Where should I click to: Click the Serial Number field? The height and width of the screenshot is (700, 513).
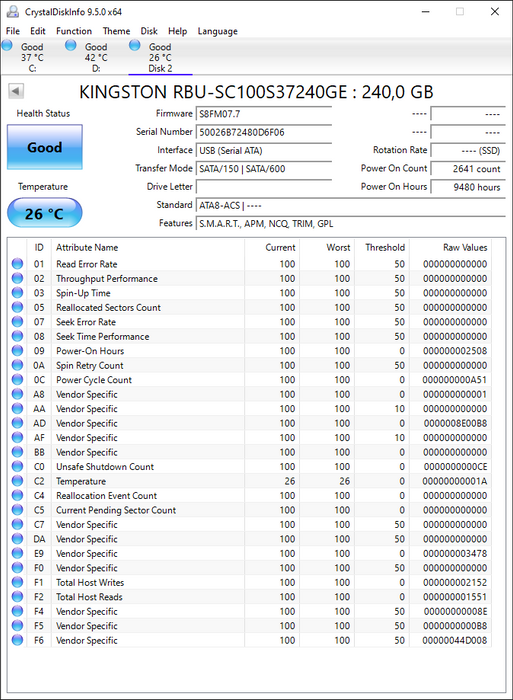[264, 132]
